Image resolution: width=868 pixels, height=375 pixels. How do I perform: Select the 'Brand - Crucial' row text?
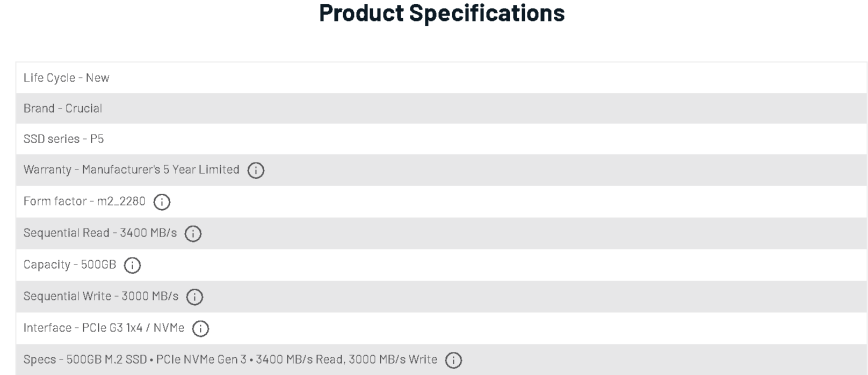[62, 108]
